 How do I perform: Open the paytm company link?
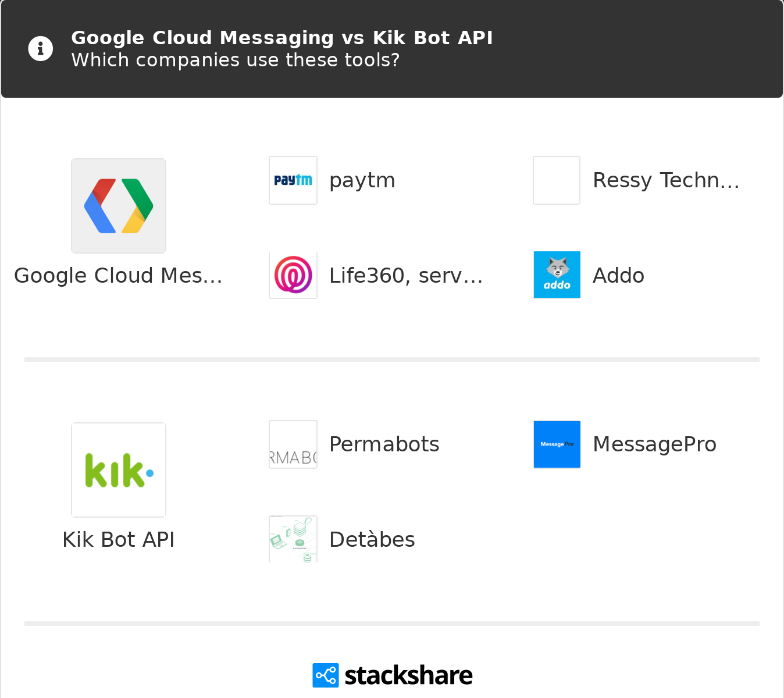pos(362,180)
